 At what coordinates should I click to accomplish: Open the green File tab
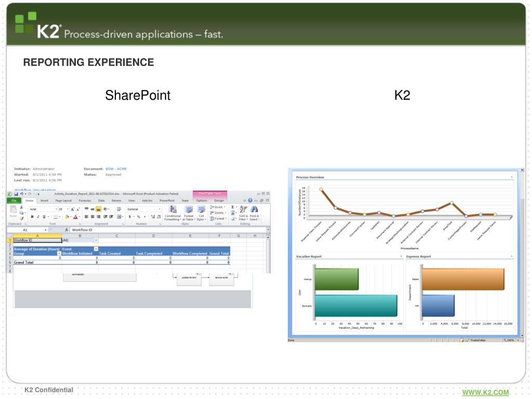(x=14, y=201)
